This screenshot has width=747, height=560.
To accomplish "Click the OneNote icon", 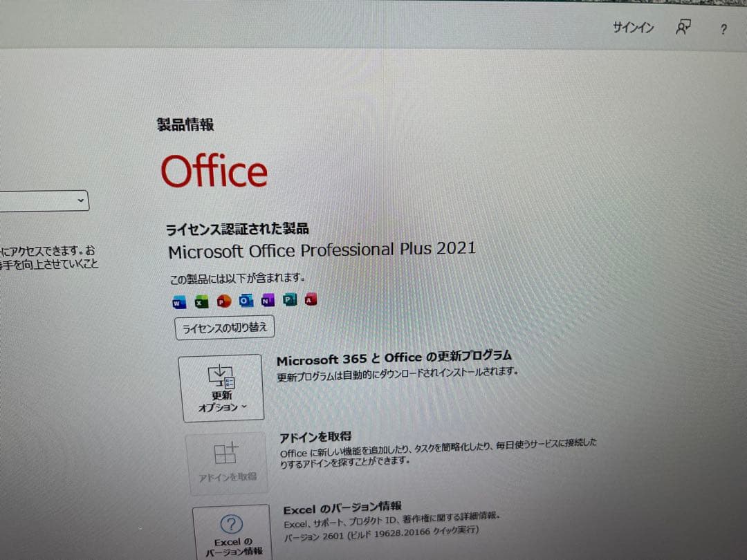I will pos(266,301).
